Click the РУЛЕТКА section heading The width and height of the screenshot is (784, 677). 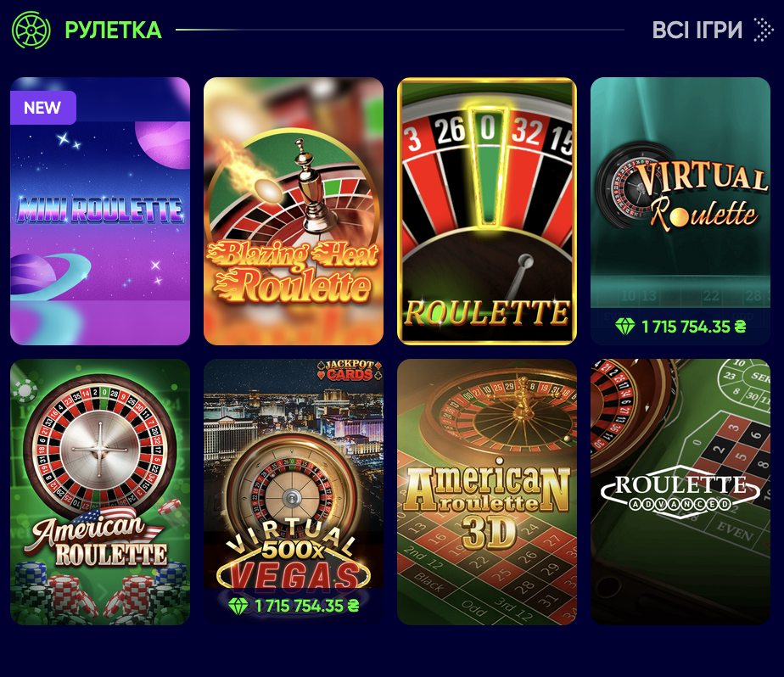point(113,30)
